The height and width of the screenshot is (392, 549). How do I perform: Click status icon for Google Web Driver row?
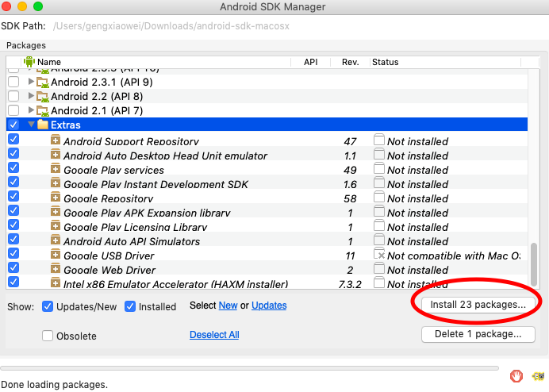click(x=379, y=268)
